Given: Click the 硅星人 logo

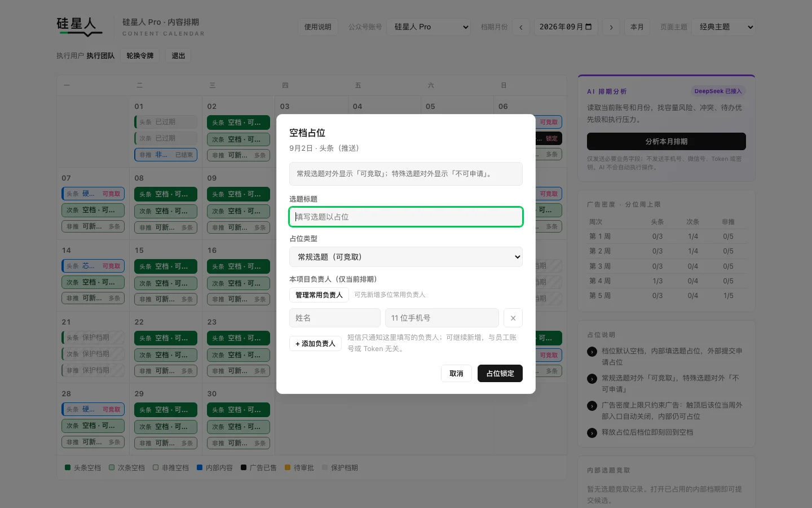Looking at the screenshot, I should pyautogui.click(x=80, y=27).
